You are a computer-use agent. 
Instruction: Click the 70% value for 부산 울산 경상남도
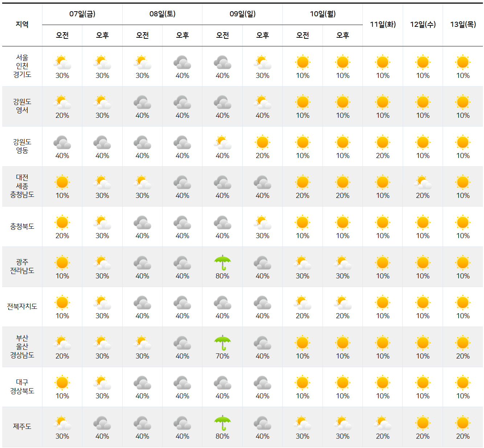[x=222, y=356]
